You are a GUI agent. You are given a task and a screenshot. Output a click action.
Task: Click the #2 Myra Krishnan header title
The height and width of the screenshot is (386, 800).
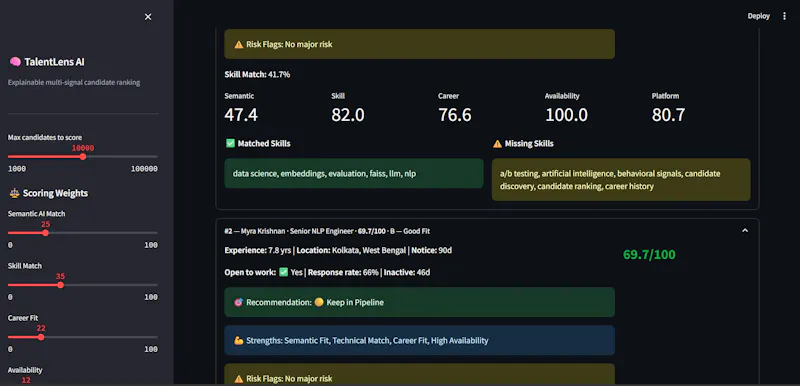point(327,231)
